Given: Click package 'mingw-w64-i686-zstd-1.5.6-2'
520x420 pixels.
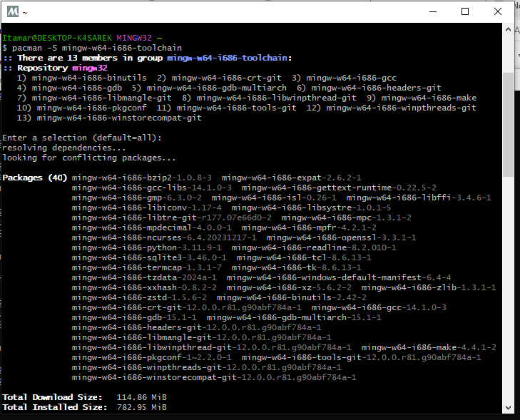Looking at the screenshot, I should [x=139, y=297].
